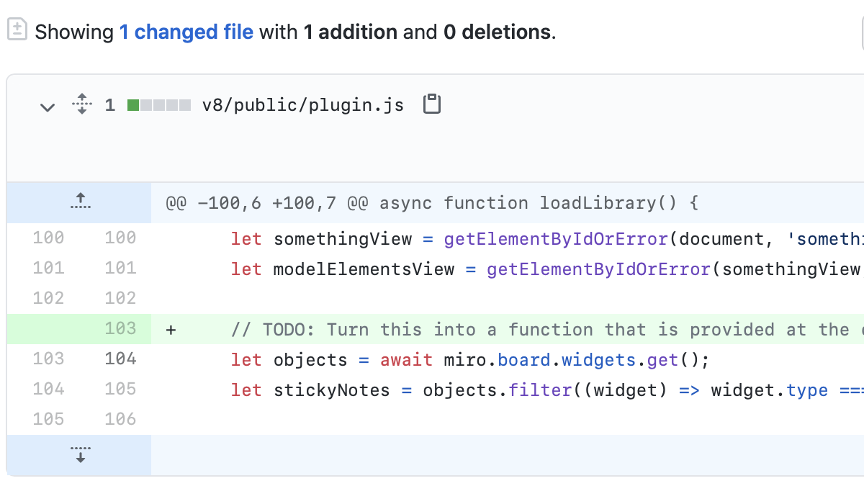Copy the file path v8/public/plugin.js

coord(432,104)
